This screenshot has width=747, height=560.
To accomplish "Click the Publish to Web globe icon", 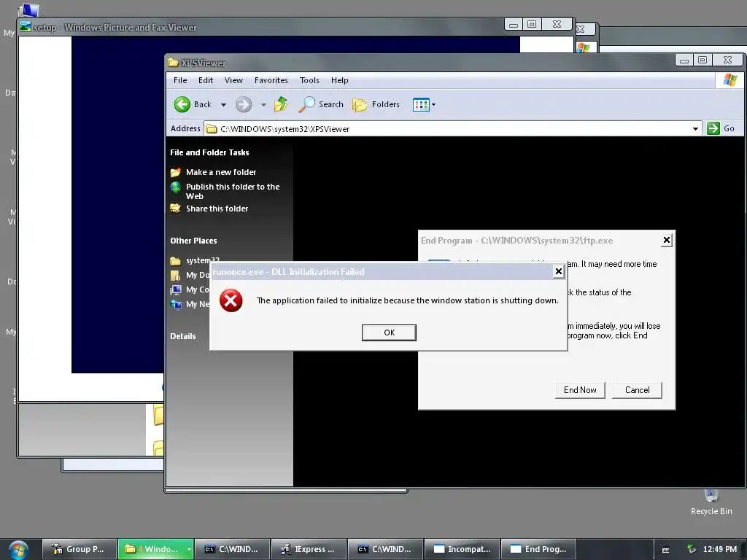I will click(175, 187).
